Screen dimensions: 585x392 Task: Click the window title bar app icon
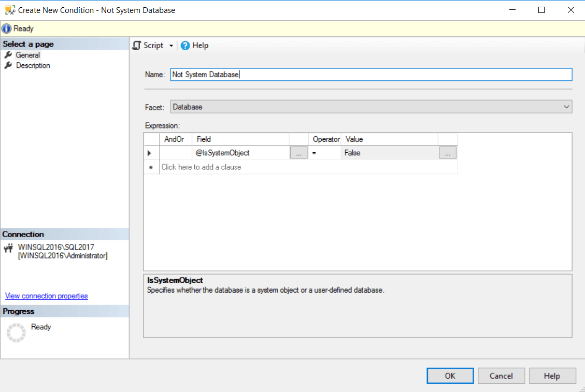pos(10,10)
